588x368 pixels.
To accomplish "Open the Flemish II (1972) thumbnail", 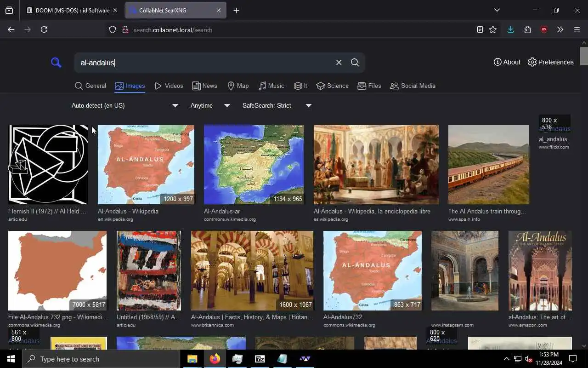I will 48,165.
